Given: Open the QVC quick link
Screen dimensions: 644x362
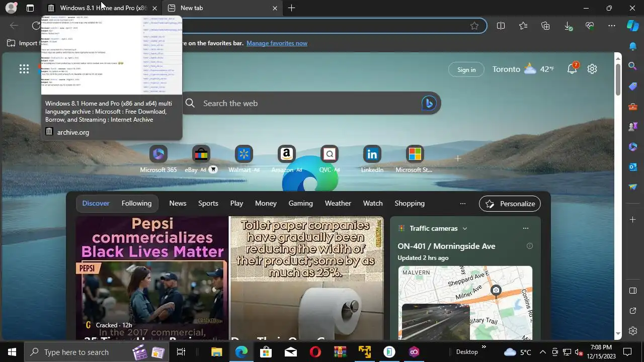Looking at the screenshot, I should 330,160.
